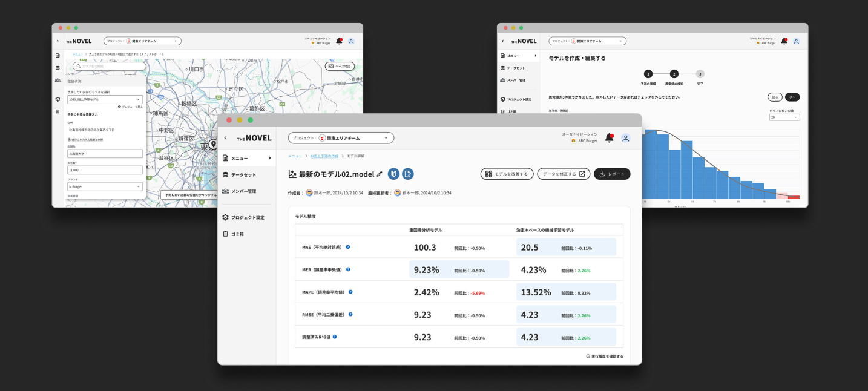Click the black レポート download button
The image size is (868, 391).
point(612,174)
